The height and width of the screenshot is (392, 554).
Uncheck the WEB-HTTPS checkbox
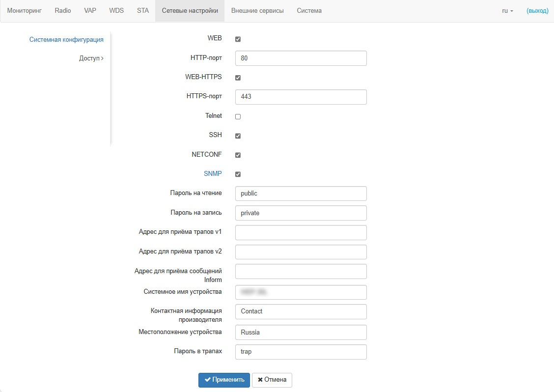[x=238, y=78]
